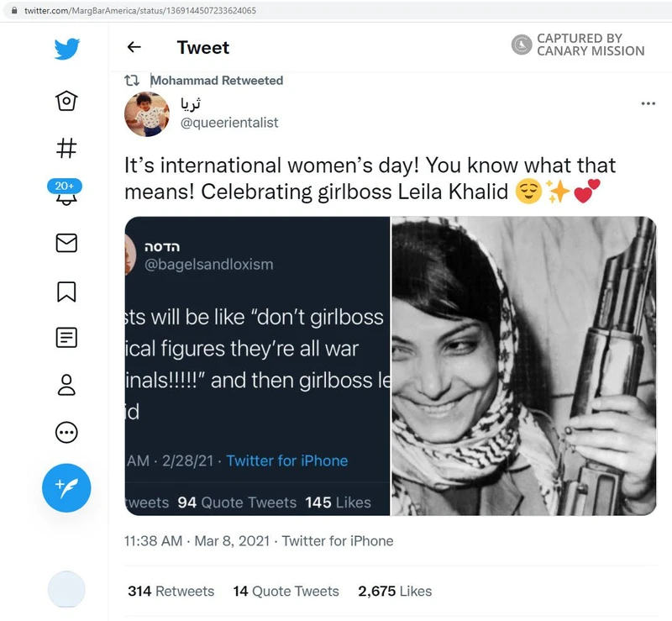
Task: Open the quoted tweet screenshot image
Action: point(257,366)
